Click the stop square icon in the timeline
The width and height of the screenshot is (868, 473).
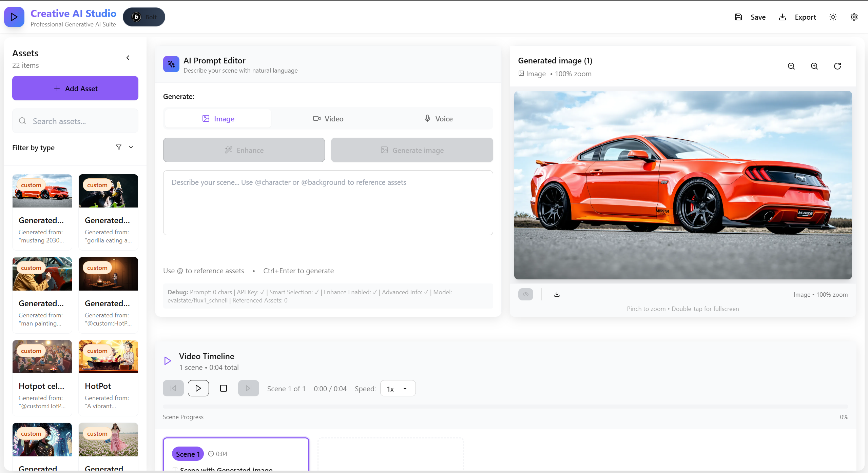(223, 388)
